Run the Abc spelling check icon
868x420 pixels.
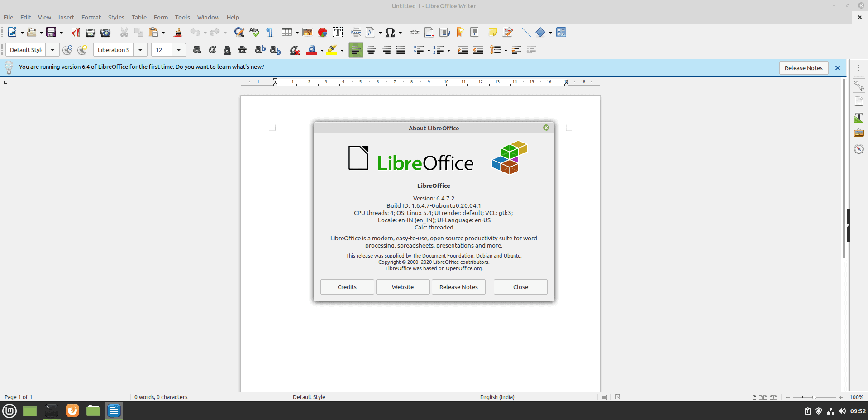[x=254, y=32]
